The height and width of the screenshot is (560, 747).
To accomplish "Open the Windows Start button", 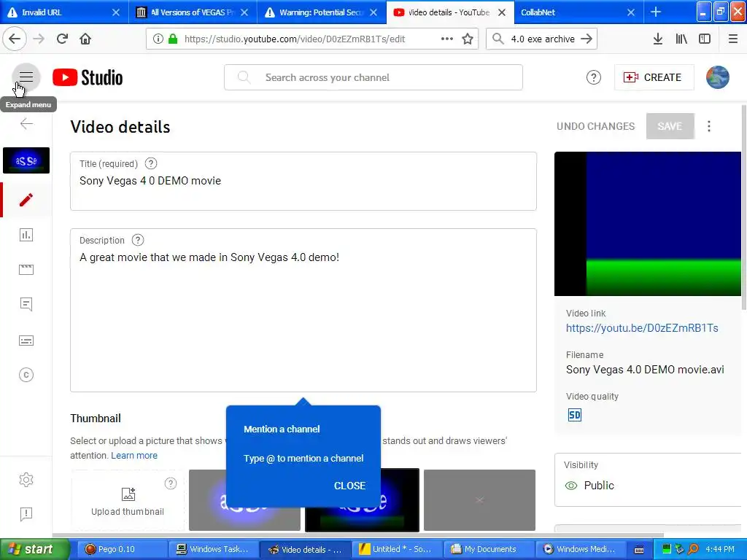I will tap(34, 549).
